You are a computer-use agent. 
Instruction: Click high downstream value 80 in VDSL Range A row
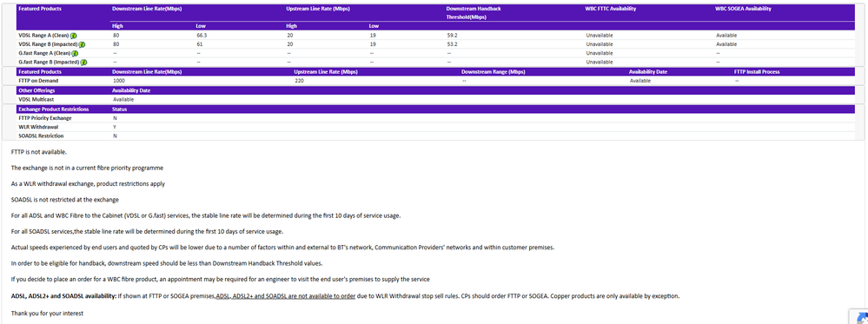tap(116, 36)
